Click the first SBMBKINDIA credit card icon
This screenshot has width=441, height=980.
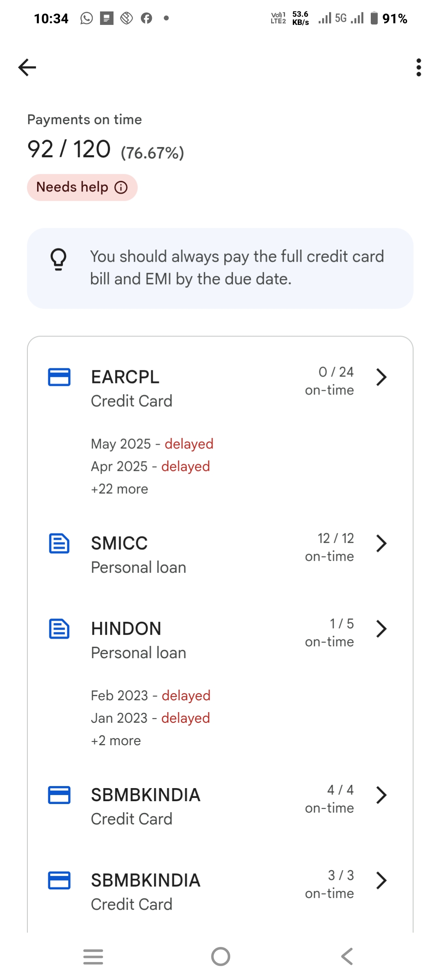pos(59,795)
